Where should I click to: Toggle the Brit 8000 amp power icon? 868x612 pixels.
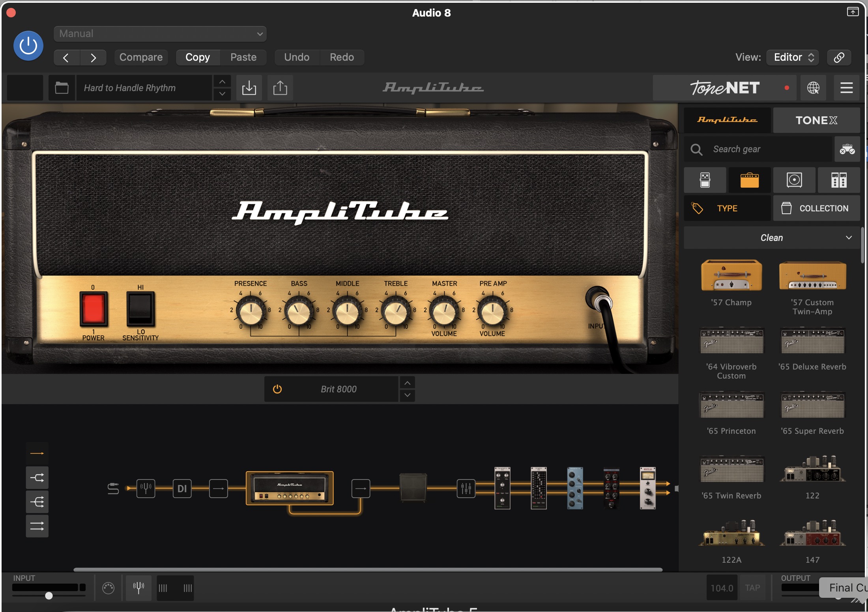click(277, 389)
